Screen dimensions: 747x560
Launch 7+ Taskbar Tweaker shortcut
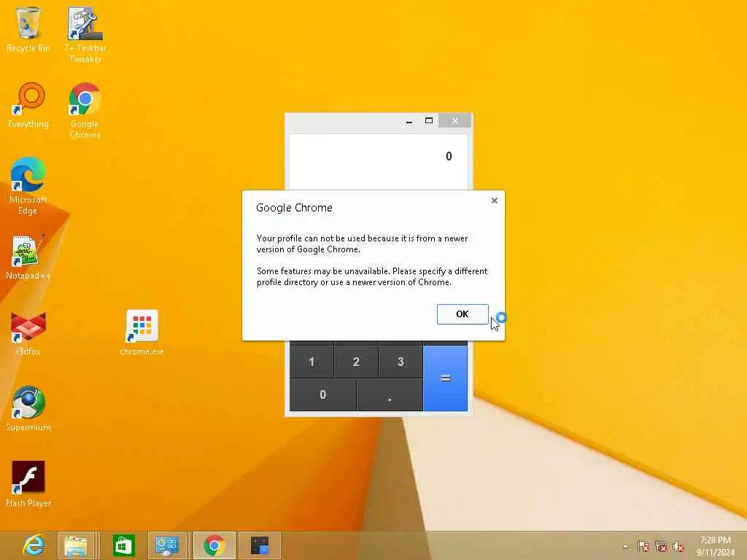(x=85, y=35)
